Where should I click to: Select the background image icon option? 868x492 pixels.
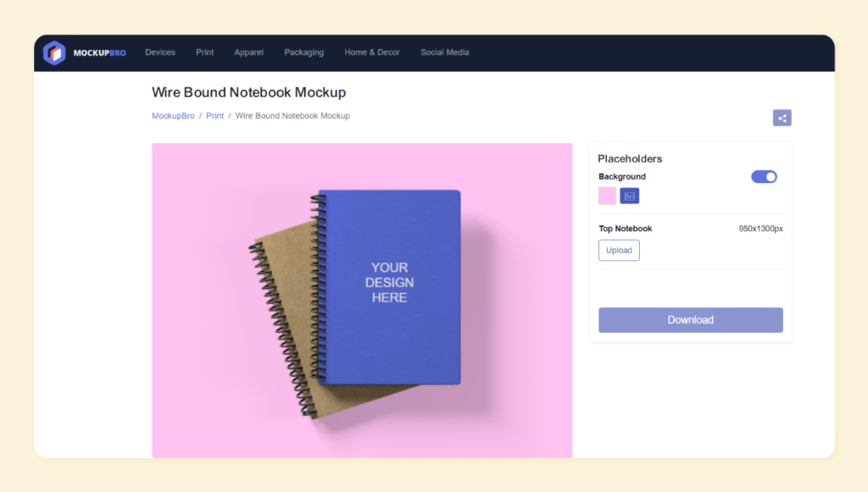[629, 196]
